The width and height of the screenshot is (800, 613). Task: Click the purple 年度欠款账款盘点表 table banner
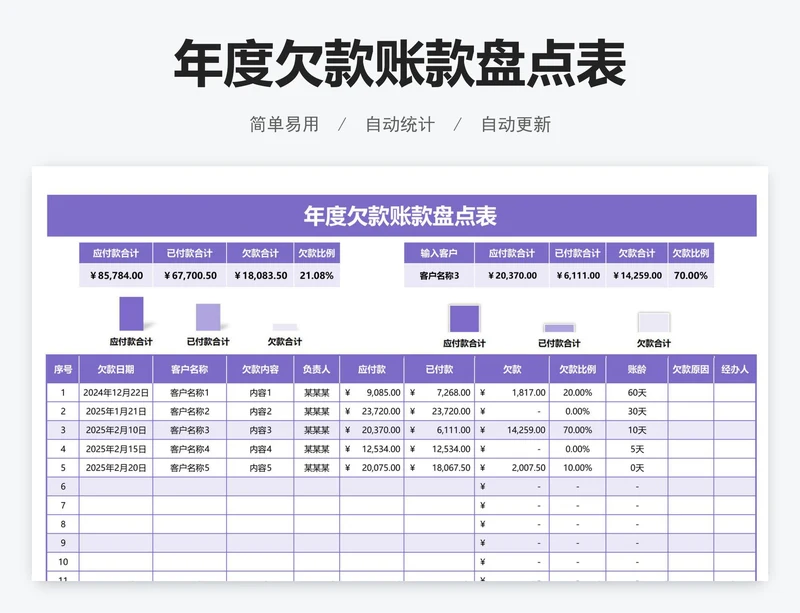402,216
